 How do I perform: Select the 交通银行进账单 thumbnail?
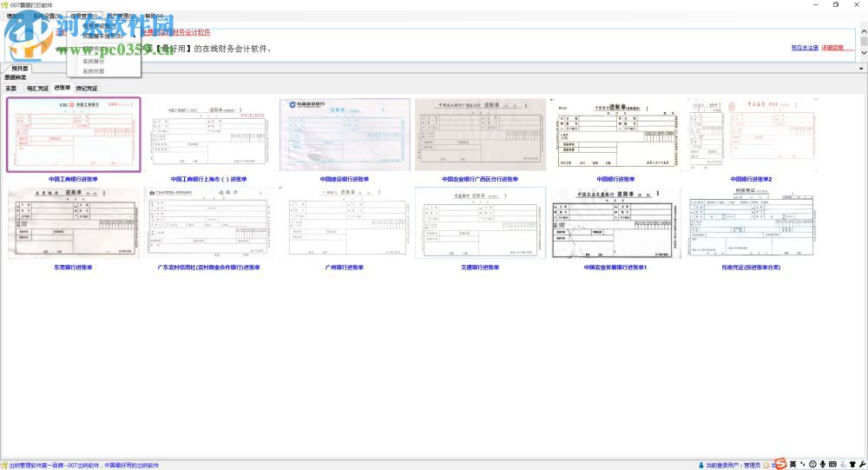(480, 222)
